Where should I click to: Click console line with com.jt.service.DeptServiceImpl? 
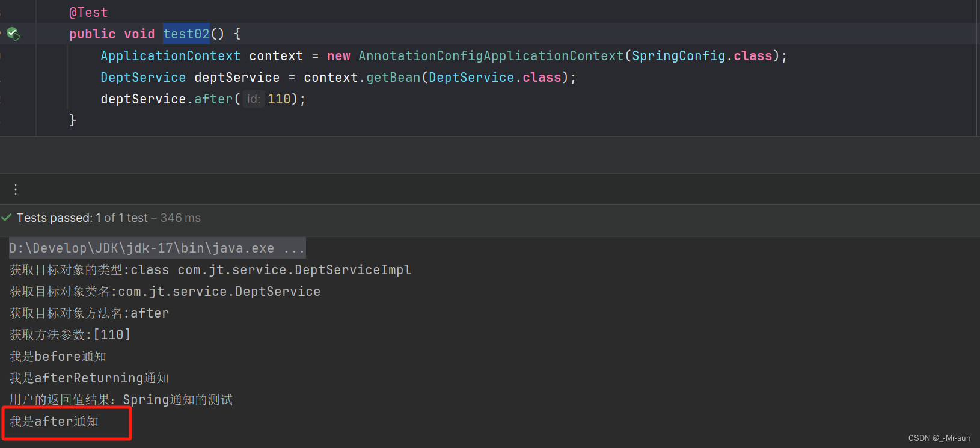tap(210, 270)
